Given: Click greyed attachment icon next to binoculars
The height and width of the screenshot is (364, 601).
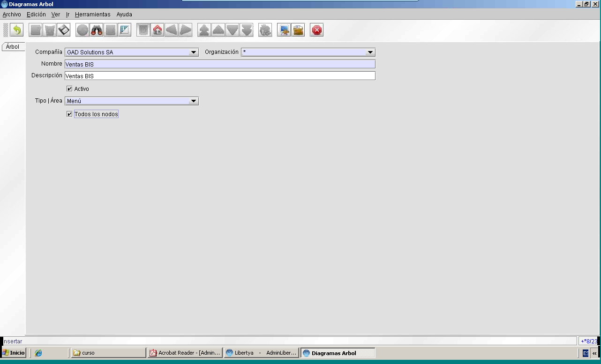Looking at the screenshot, I should [111, 30].
